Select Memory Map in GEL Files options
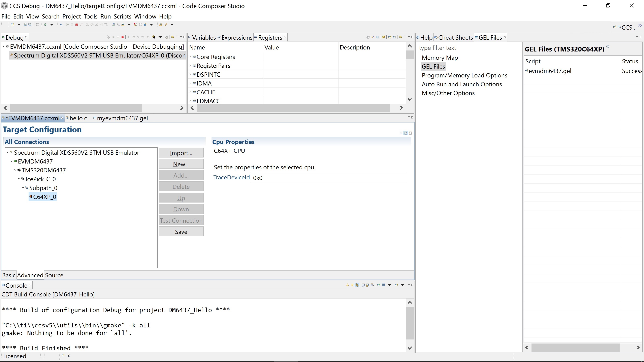Viewport: 644px width, 362px height. (x=440, y=58)
